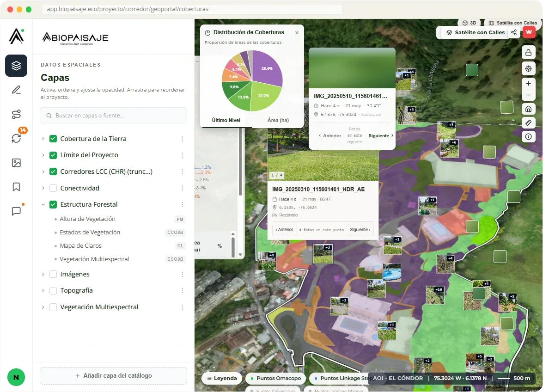Screen dimensions: 543x392
Task: Click the Puntos Omacopo legend chip
Action: [276, 378]
